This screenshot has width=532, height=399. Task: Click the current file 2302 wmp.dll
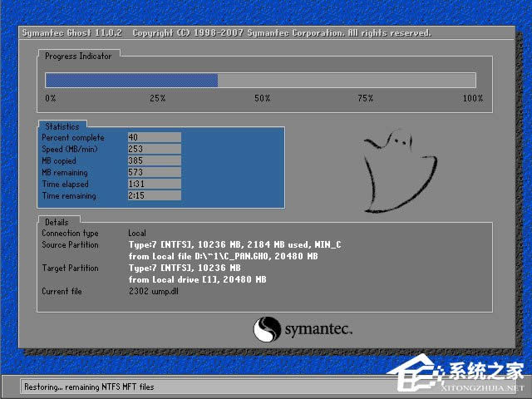[153, 291]
